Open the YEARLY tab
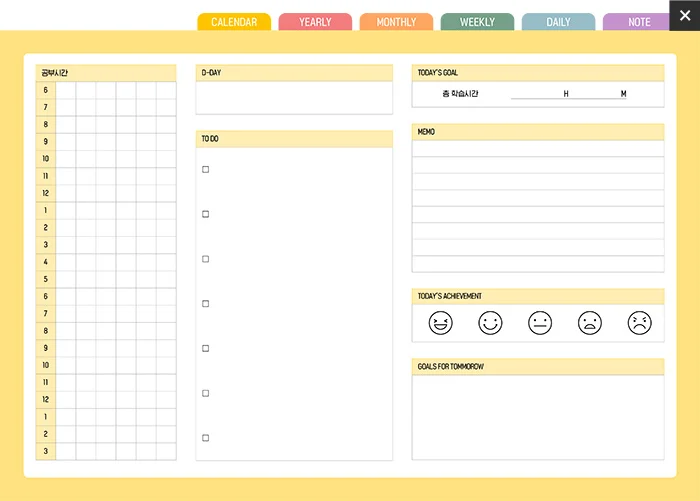The height and width of the screenshot is (501, 700). pyautogui.click(x=315, y=22)
